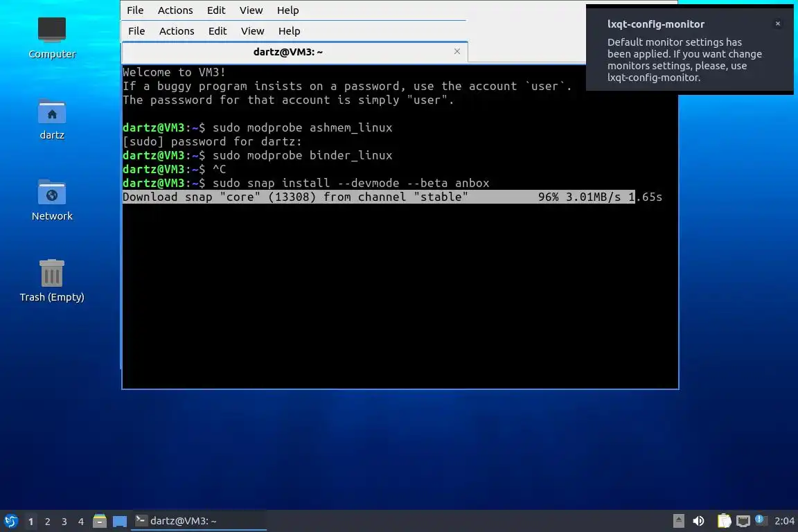
Task: Click the lxqt-config-monitor notification body text
Action: (684, 60)
